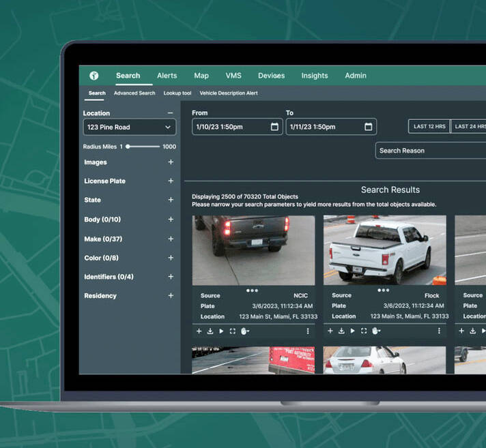Collapse the Location section
The height and width of the screenshot is (448, 486).
click(170, 113)
